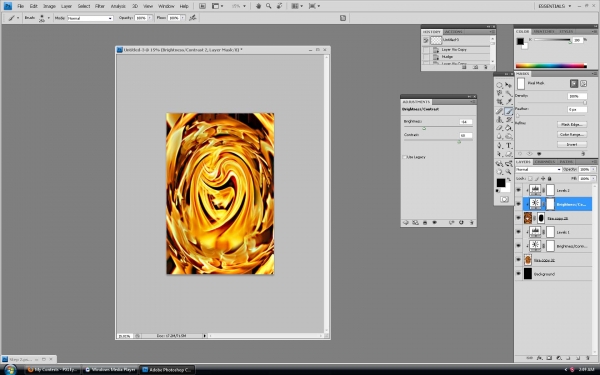This screenshot has height=375, width=600.
Task: Open the Essentials workspace switcher
Action: 554,6
